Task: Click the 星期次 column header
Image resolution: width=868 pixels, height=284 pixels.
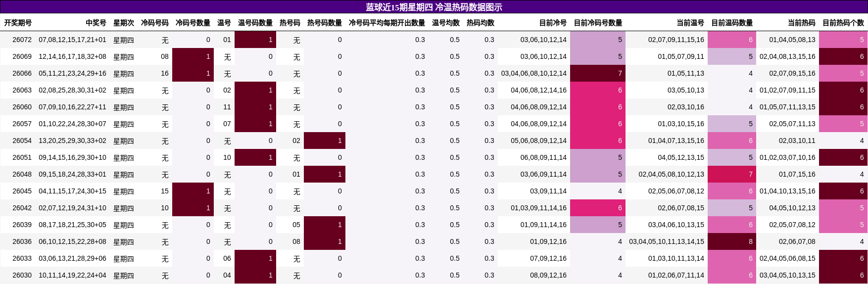Action: (124, 23)
